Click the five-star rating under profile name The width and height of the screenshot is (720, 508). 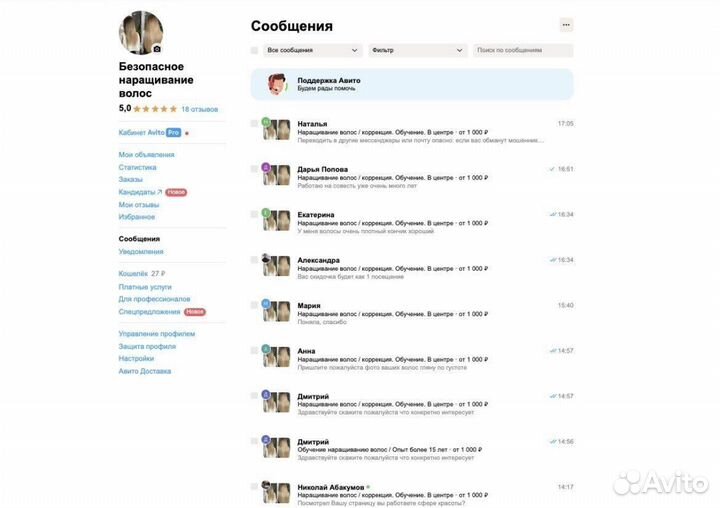point(155,109)
